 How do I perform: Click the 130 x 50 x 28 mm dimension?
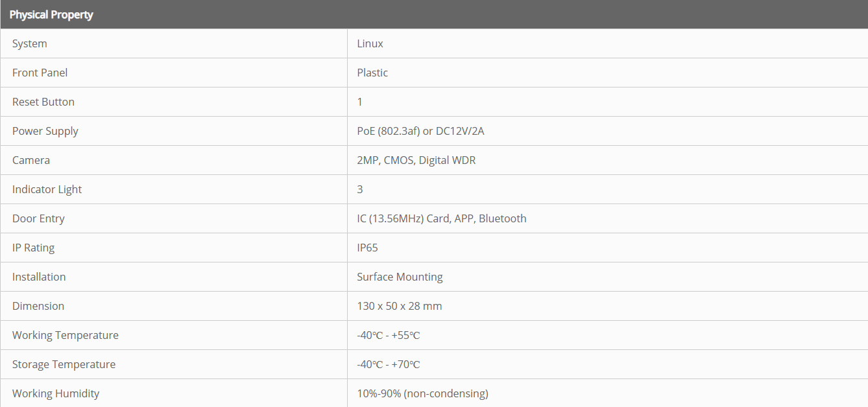[399, 306]
